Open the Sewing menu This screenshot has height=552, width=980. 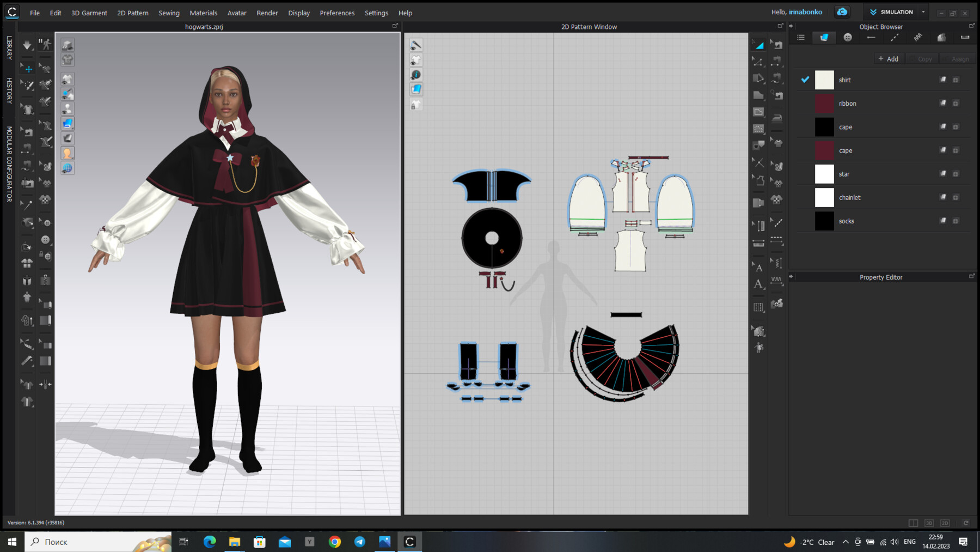[168, 13]
